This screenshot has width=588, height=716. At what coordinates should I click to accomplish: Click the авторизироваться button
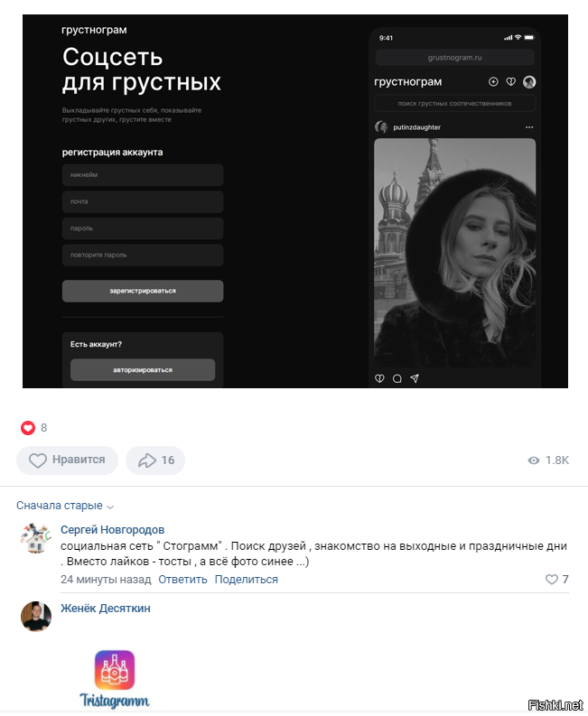143,370
